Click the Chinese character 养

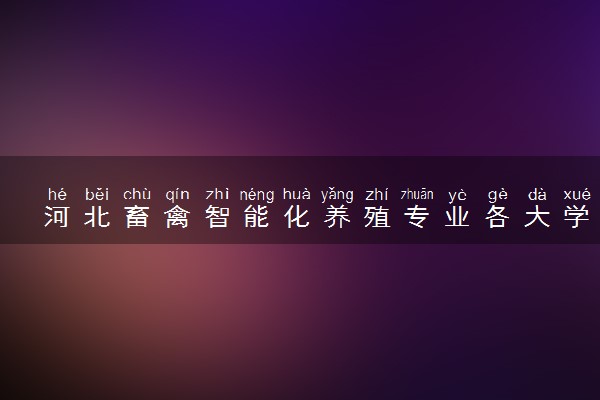[337, 217]
